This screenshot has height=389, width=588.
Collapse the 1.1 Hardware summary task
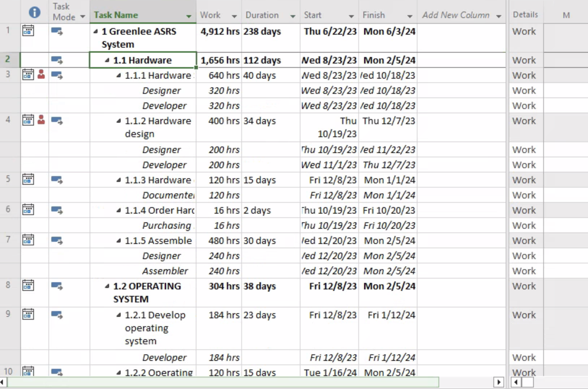click(x=107, y=60)
